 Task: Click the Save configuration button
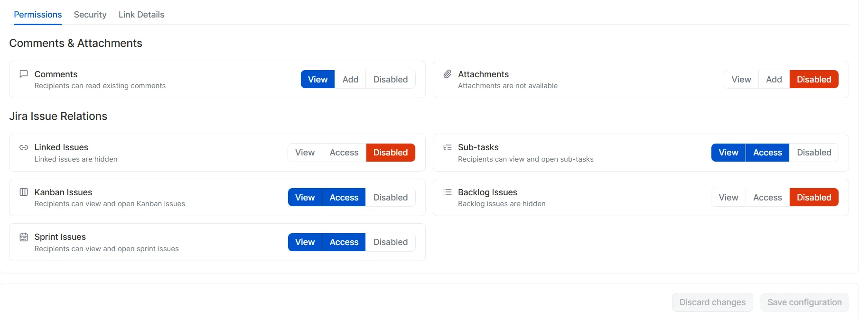804,302
